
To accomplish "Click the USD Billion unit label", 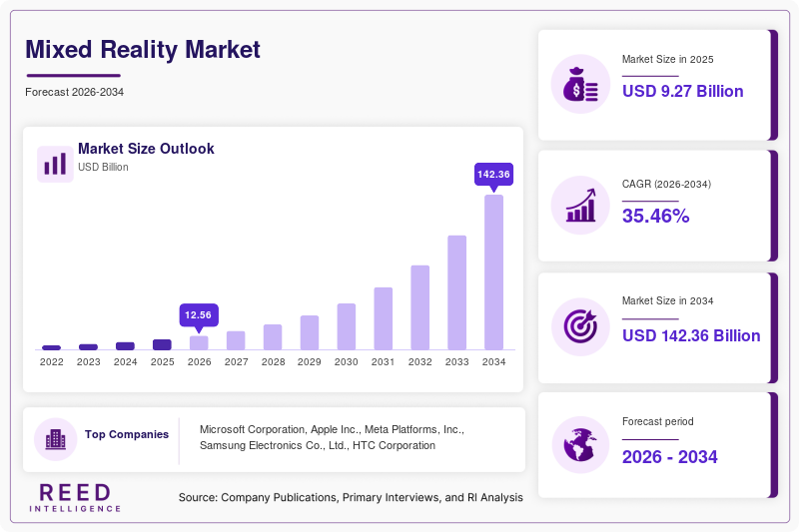I will (103, 167).
